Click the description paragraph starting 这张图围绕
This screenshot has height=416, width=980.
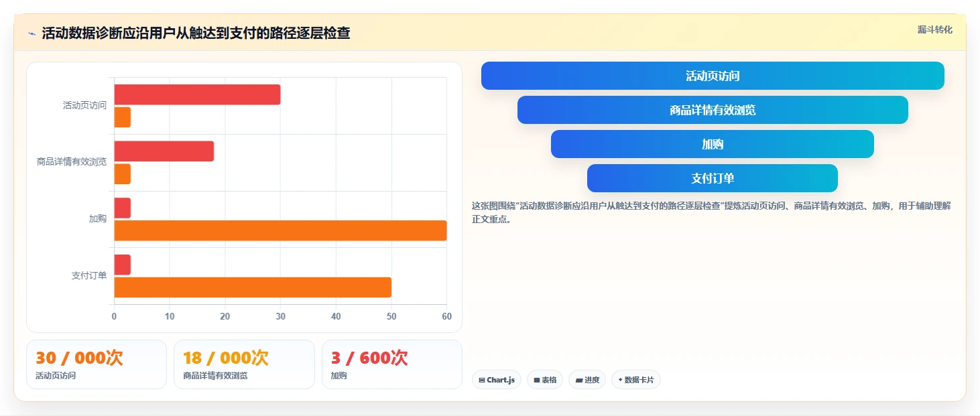(x=711, y=212)
